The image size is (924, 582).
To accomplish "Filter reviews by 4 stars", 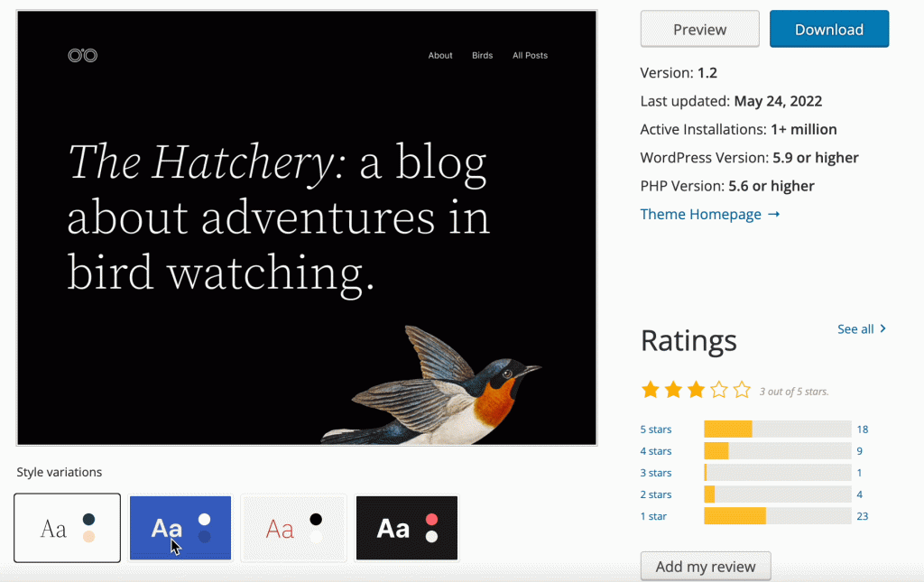I will [x=656, y=451].
